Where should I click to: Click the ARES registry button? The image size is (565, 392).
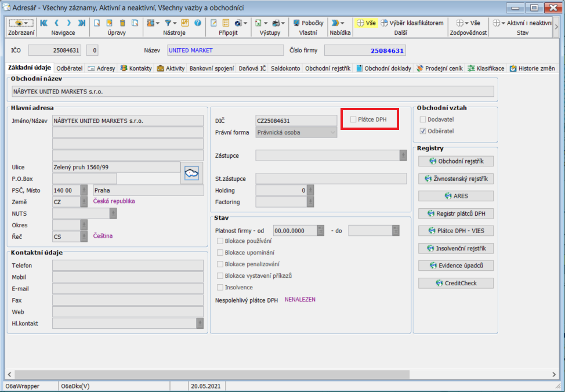(456, 196)
